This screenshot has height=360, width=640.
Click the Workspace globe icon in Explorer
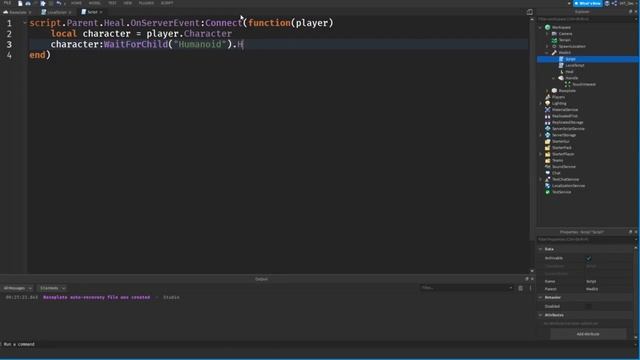coord(548,27)
